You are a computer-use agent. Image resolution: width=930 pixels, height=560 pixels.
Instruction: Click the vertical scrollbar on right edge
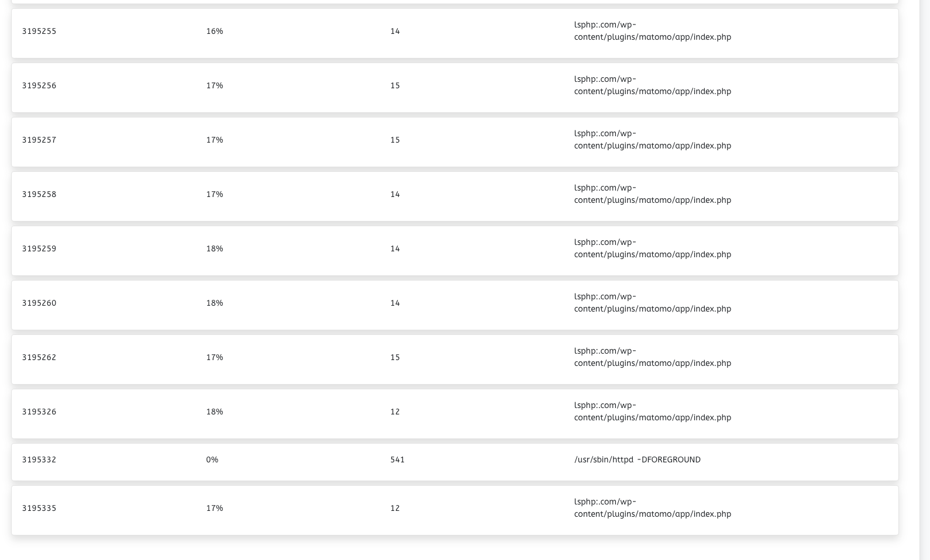(x=925, y=280)
